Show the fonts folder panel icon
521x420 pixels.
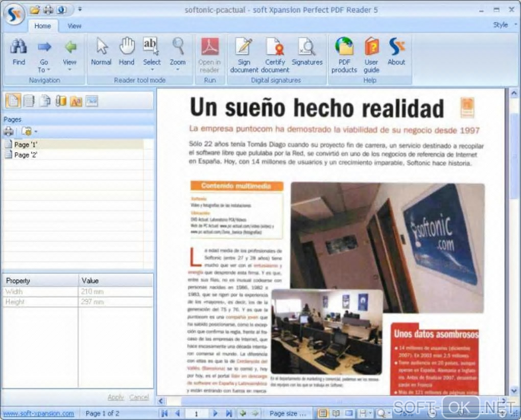tap(76, 101)
